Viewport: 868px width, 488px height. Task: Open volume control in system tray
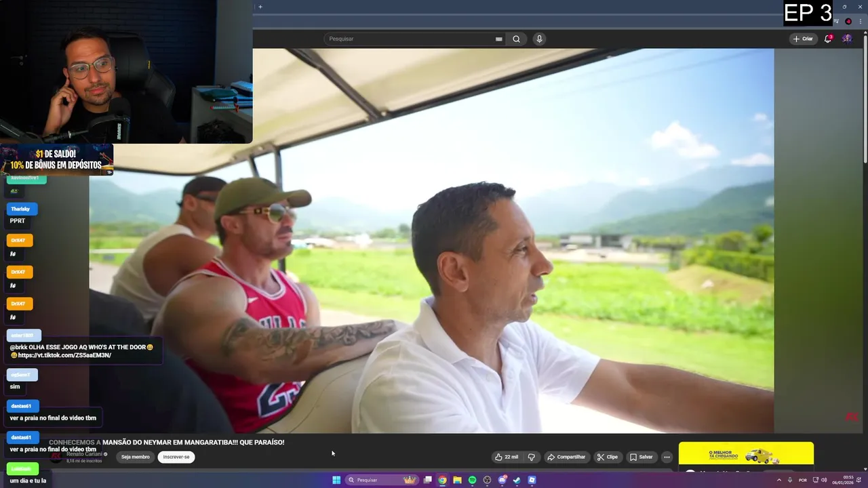(x=824, y=480)
